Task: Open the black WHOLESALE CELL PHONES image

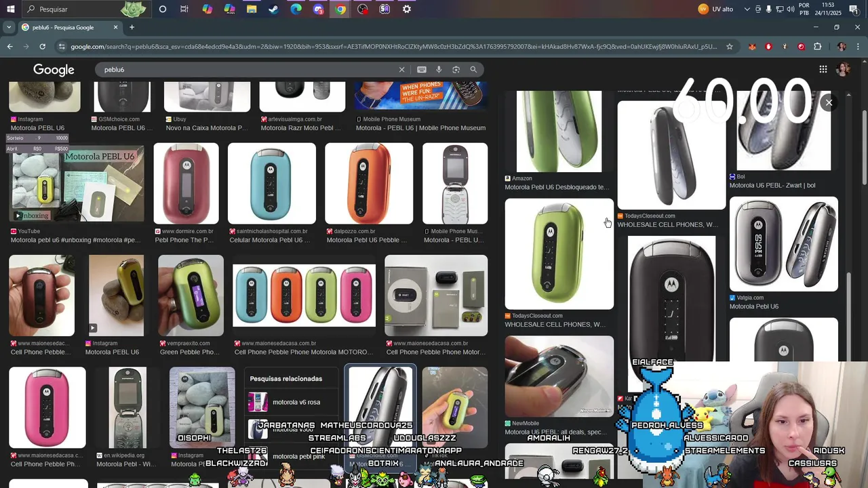Action: coord(671,156)
